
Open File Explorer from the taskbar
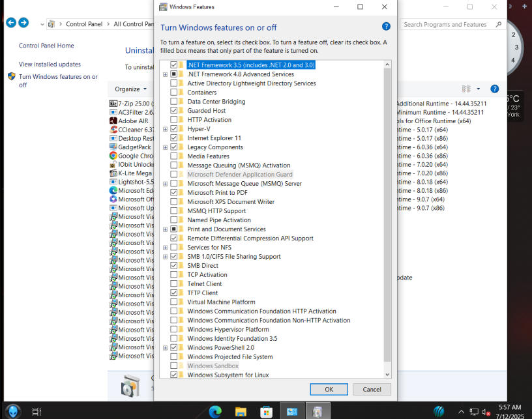pos(241,412)
